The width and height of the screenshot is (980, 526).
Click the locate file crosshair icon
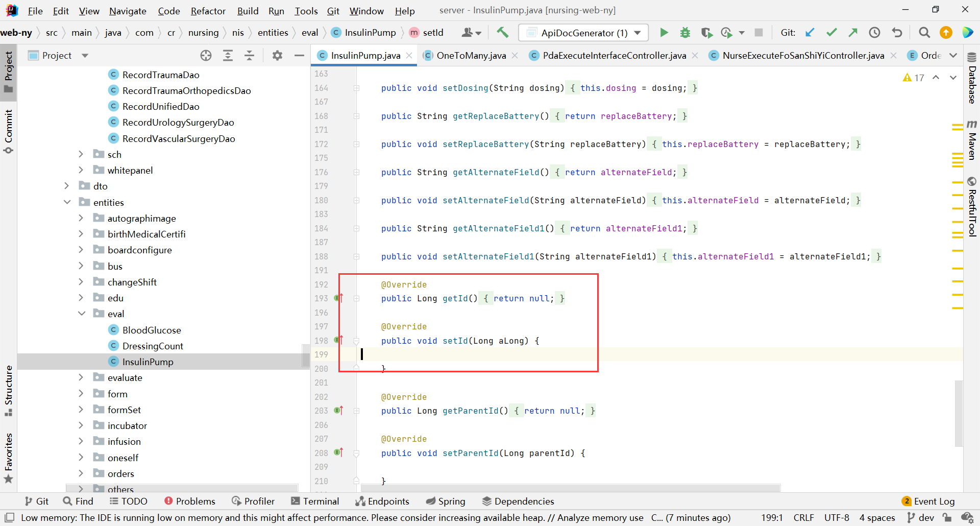click(206, 56)
